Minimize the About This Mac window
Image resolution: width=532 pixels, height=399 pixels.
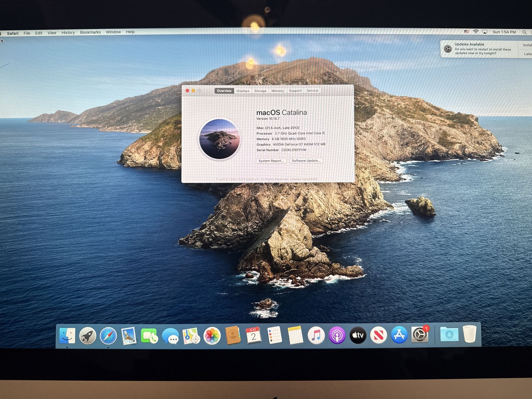tap(193, 90)
